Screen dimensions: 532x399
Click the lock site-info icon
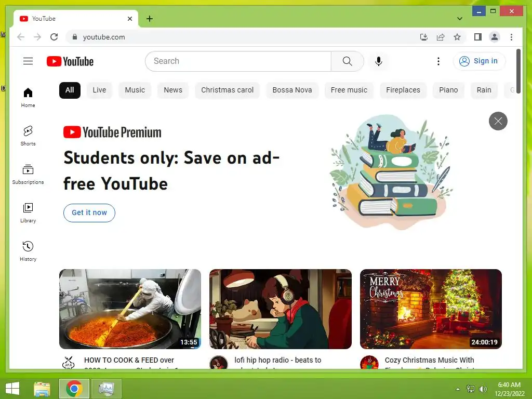pos(75,37)
